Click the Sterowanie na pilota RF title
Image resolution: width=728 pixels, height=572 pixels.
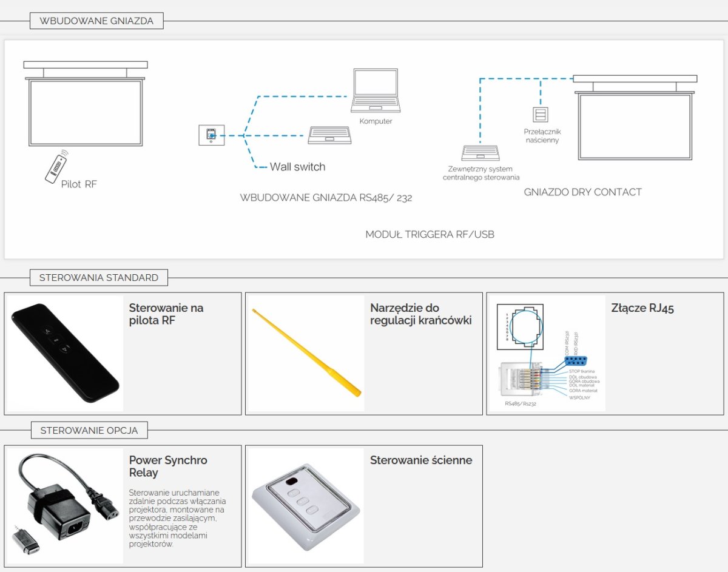(x=166, y=314)
